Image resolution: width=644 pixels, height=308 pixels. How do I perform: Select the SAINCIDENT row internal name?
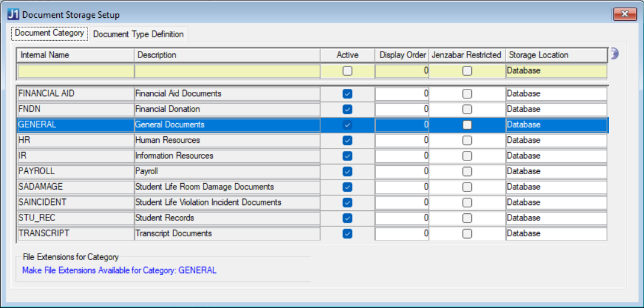tap(75, 203)
